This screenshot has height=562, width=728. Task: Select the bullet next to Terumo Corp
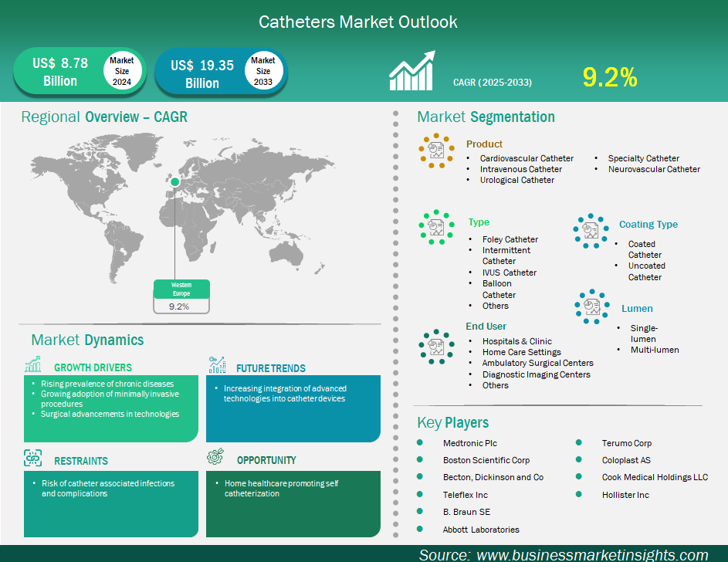pyautogui.click(x=579, y=443)
